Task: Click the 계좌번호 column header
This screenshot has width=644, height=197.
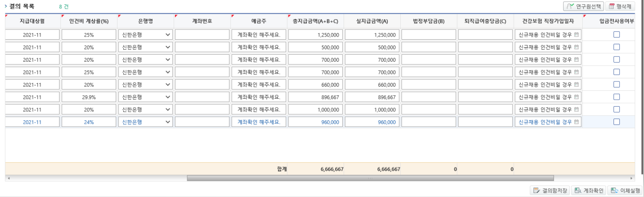Action: (x=202, y=21)
